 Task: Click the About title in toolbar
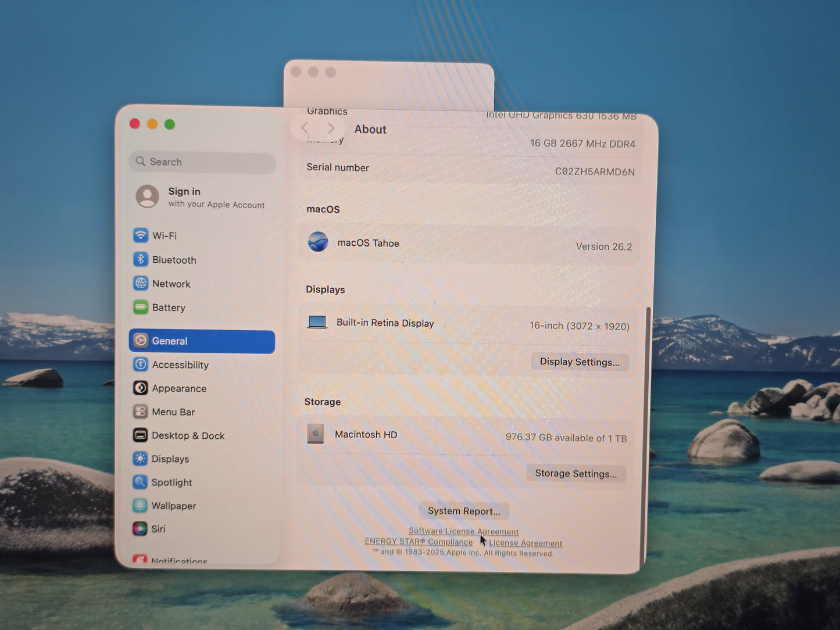370,130
